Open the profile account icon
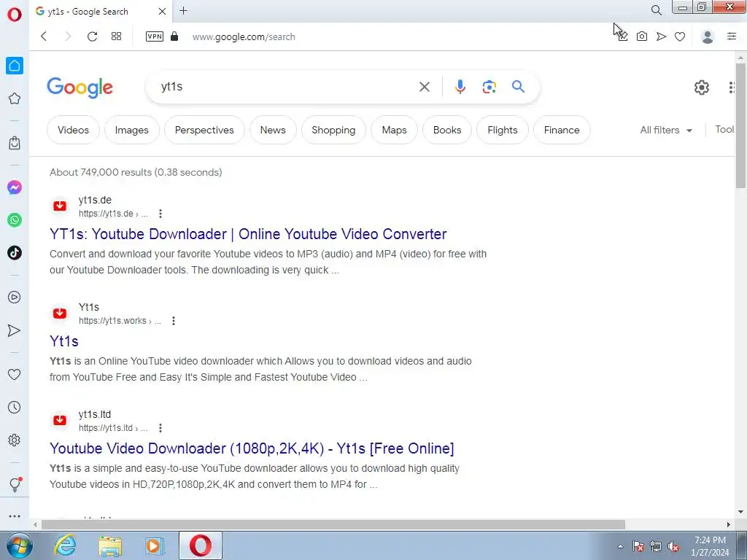This screenshot has height=560, width=747. click(708, 36)
